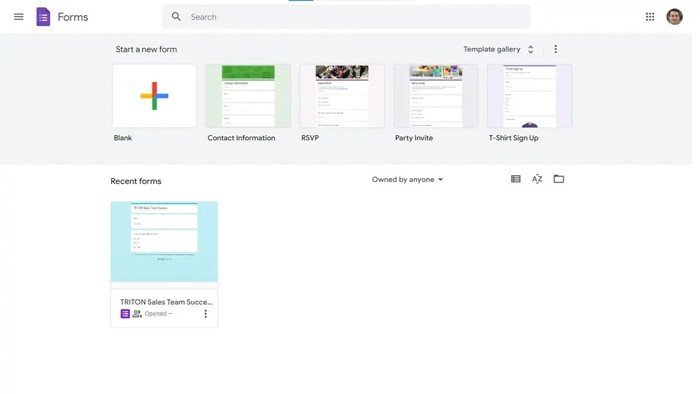700x394 pixels.
Task: Click the Blank label
Action: (x=123, y=138)
